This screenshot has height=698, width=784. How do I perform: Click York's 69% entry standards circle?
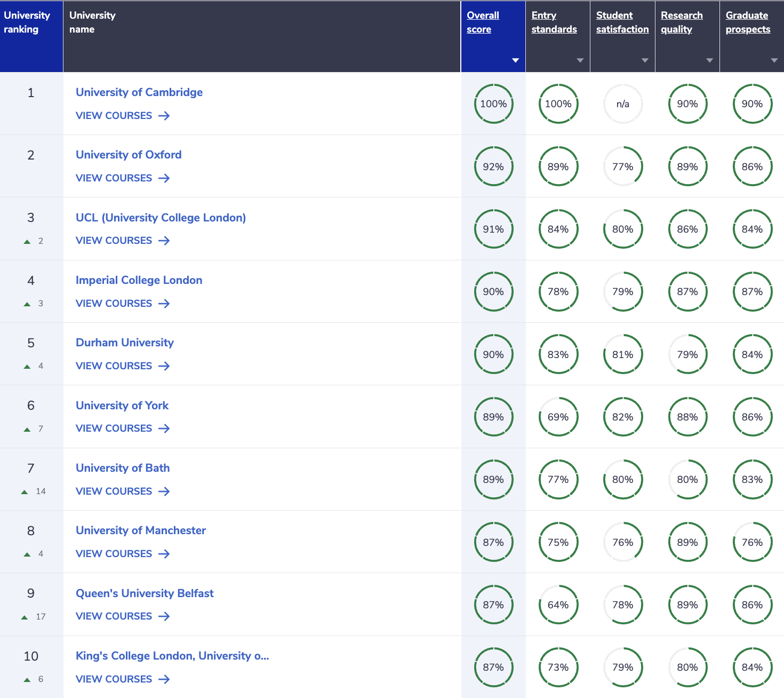(558, 417)
